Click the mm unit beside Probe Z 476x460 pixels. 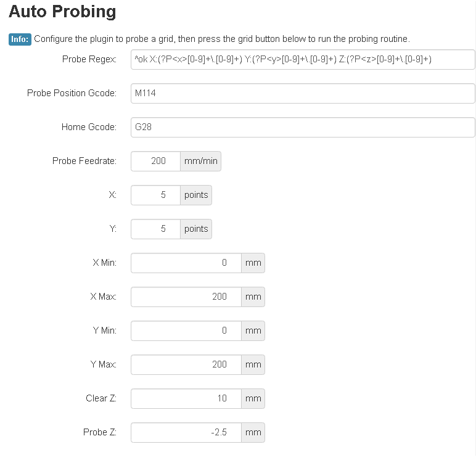253,432
